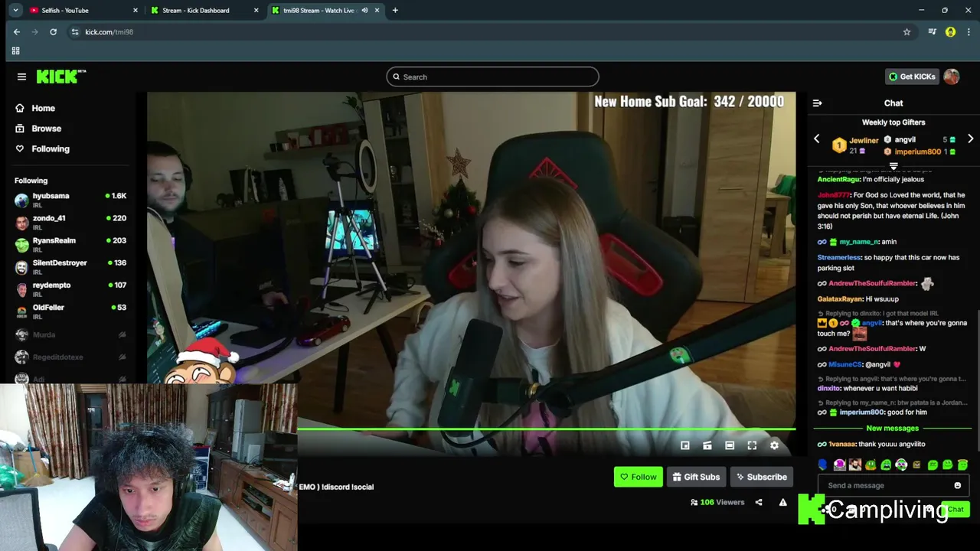
Task: Jump to New messages in chat
Action: tap(892, 429)
